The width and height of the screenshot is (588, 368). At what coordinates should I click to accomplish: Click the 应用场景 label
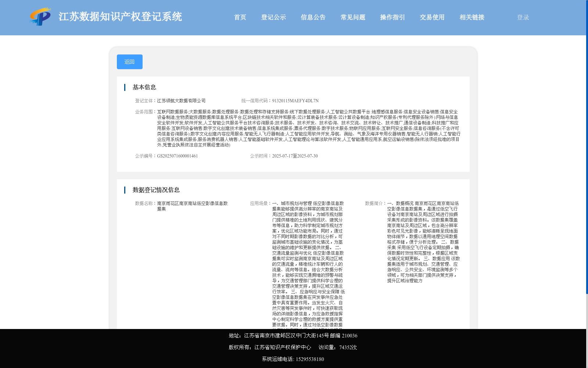pos(261,204)
